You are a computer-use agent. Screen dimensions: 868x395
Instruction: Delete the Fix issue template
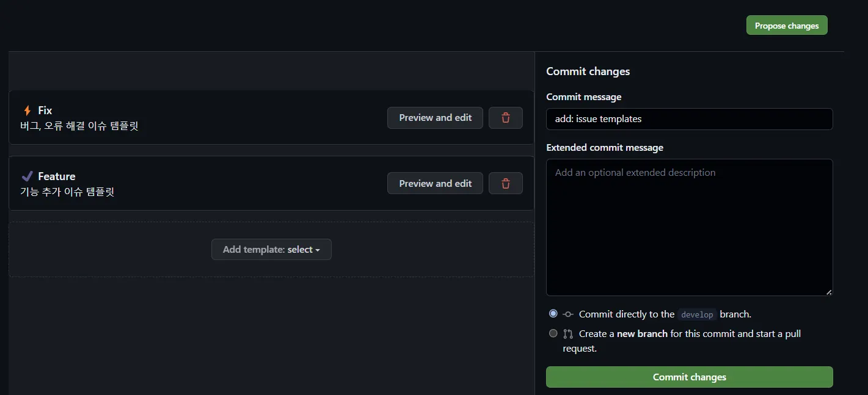(506, 118)
